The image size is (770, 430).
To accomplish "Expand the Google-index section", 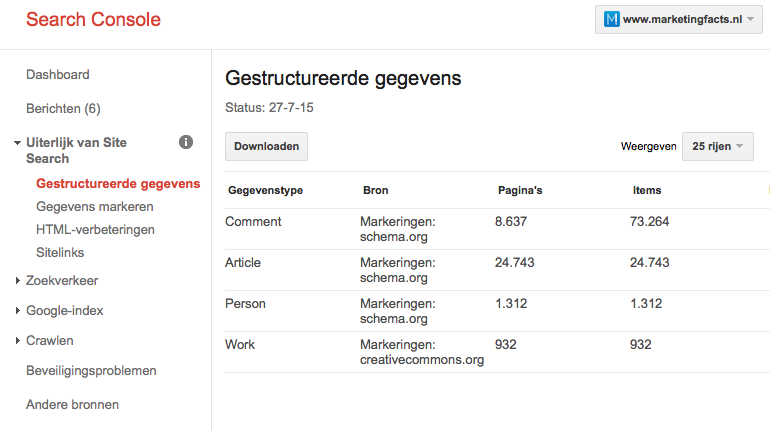I will pyautogui.click(x=64, y=311).
